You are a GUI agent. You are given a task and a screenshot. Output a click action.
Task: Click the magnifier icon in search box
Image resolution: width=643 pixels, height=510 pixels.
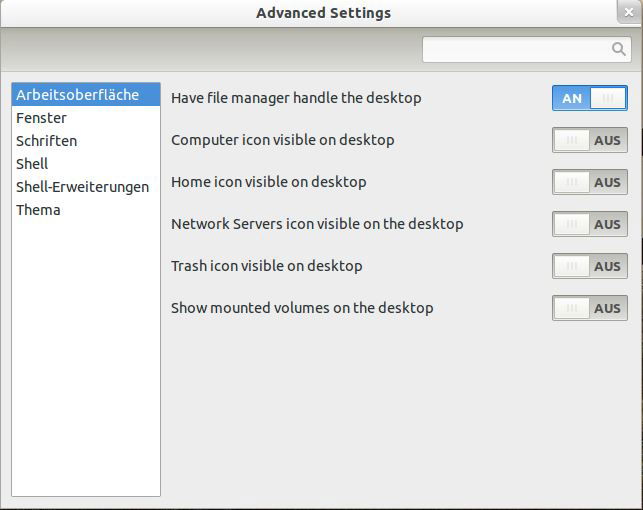pyautogui.click(x=618, y=49)
